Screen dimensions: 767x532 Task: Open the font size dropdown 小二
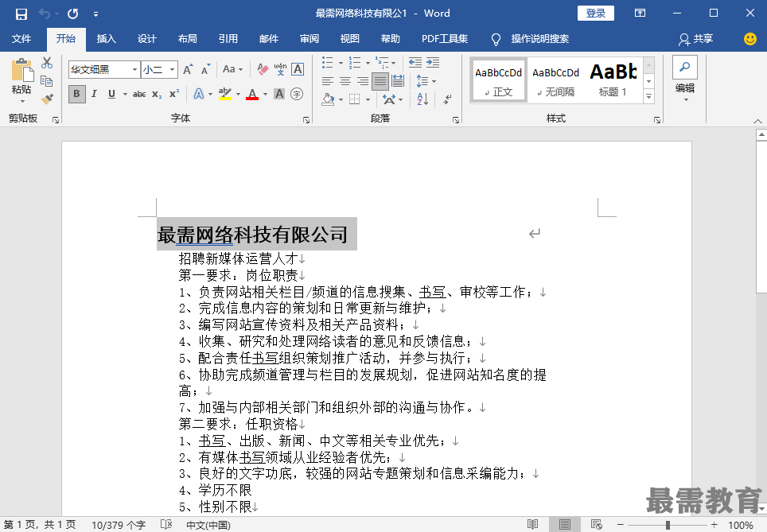click(172, 69)
